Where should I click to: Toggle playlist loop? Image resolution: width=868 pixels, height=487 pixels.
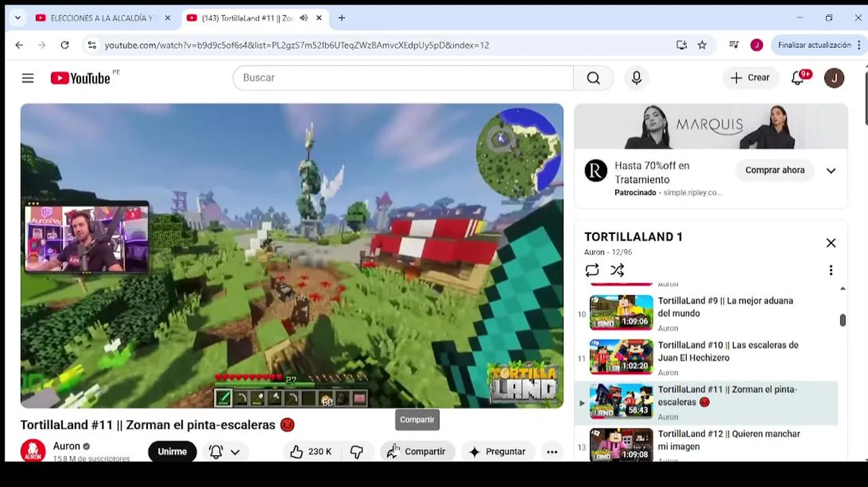(x=592, y=271)
